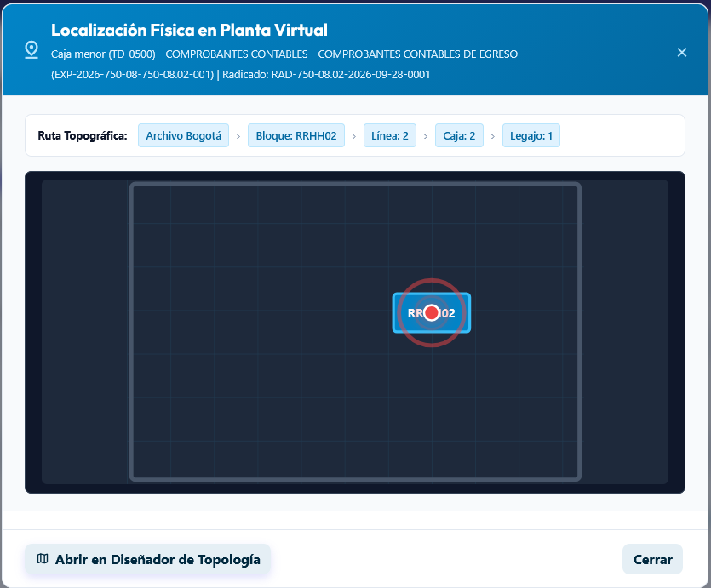711x588 pixels.
Task: Click the Localización Física en Planta Virtual title
Action: 189,30
